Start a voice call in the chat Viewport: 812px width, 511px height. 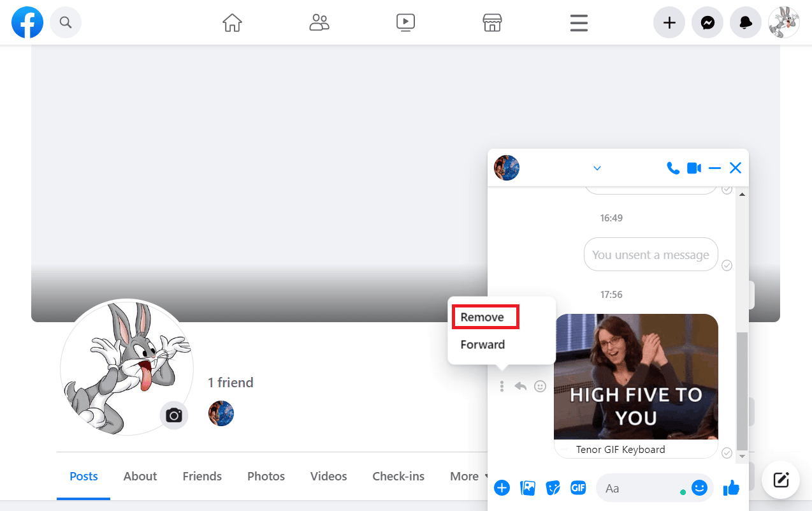673,168
